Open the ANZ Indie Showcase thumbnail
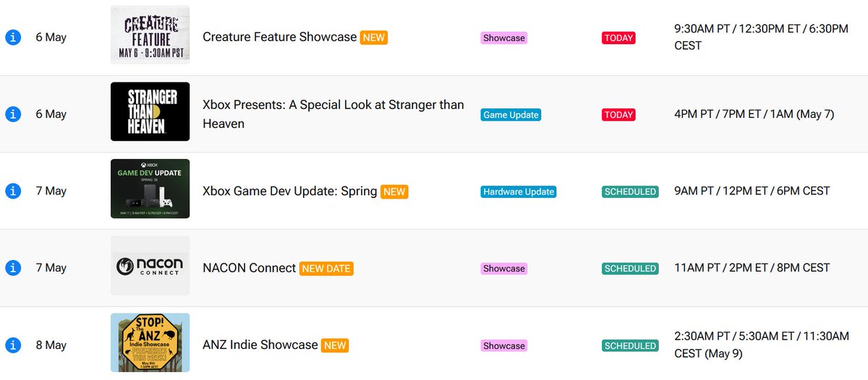The image size is (868, 380). point(150,342)
